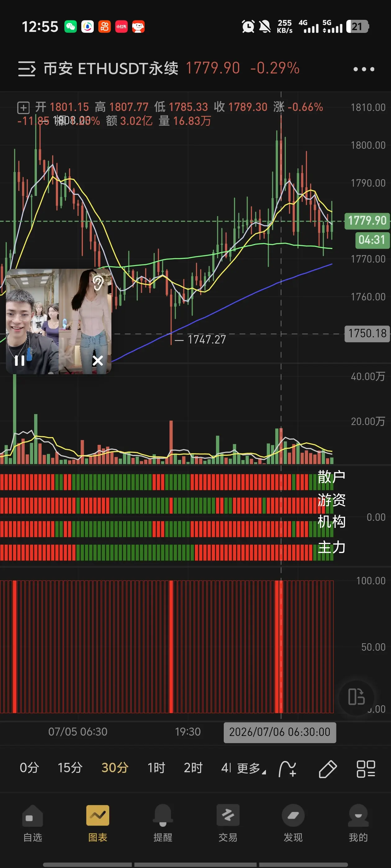Select the 2时 timeframe

[x=193, y=768]
